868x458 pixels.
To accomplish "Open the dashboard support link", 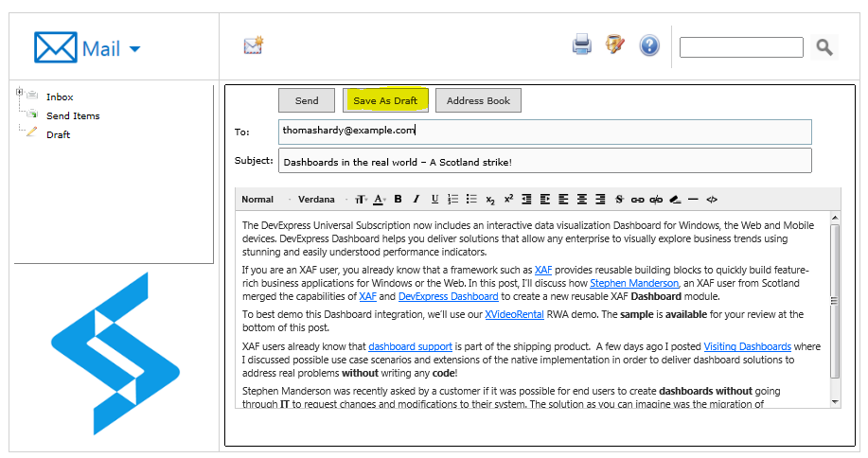I will (410, 346).
